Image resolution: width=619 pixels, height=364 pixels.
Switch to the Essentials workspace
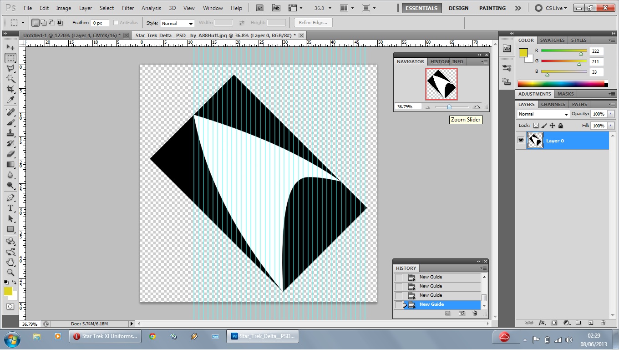tap(421, 8)
